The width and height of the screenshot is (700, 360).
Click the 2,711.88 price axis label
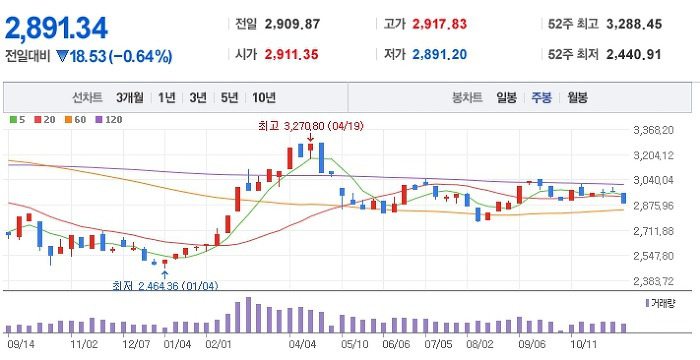click(x=653, y=231)
